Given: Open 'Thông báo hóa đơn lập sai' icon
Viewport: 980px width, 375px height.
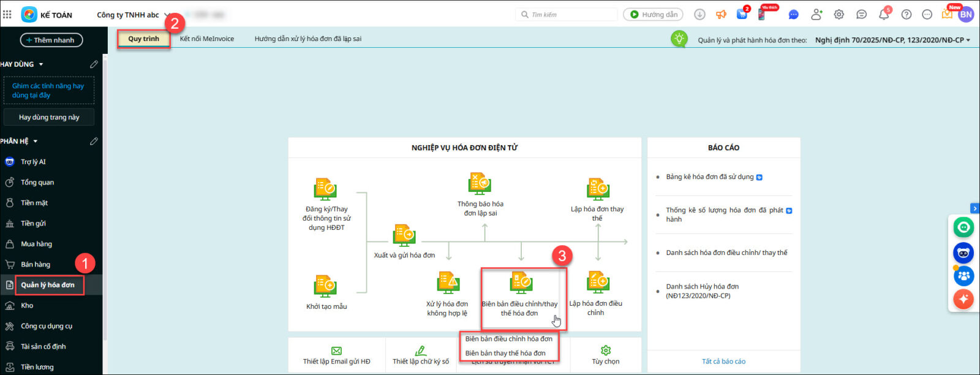Looking at the screenshot, I should 480,184.
